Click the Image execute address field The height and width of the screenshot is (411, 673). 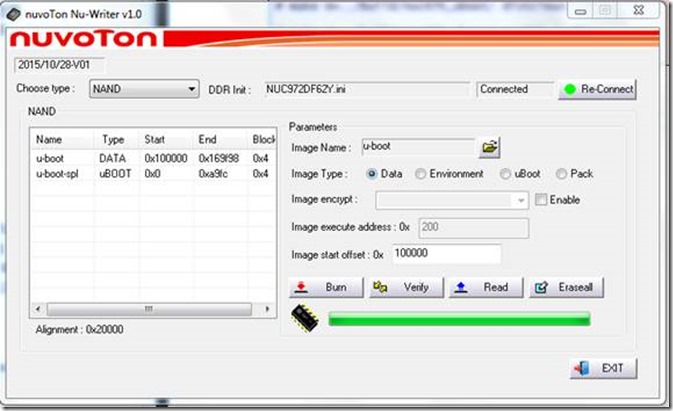(x=474, y=228)
